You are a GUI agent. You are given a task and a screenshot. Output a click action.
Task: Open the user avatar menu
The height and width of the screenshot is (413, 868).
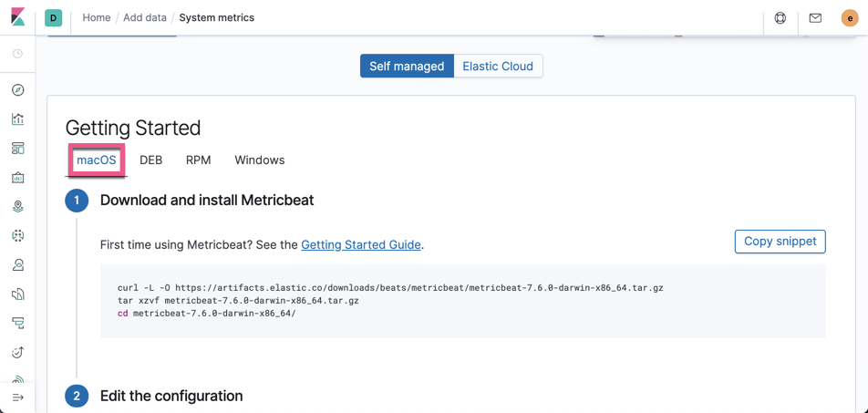pos(849,17)
